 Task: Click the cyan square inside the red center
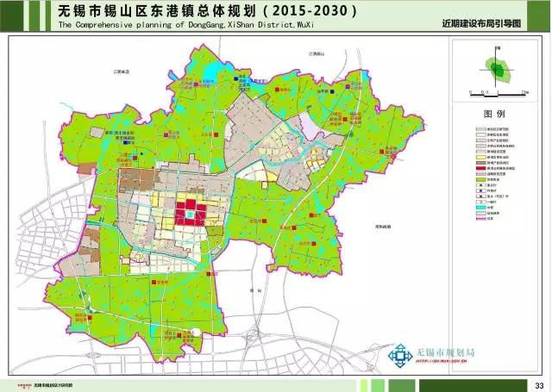point(190,214)
